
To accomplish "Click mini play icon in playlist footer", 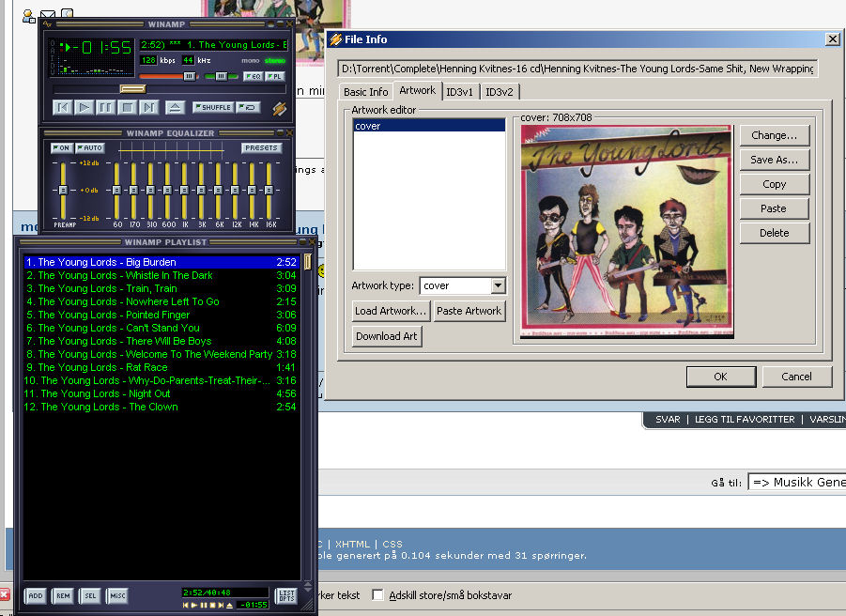I will [x=194, y=606].
